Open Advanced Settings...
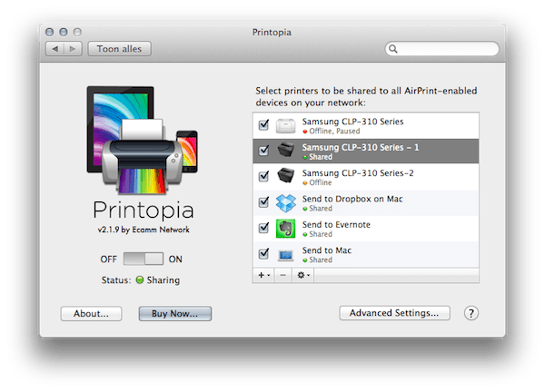This screenshot has width=545, height=392. point(394,313)
